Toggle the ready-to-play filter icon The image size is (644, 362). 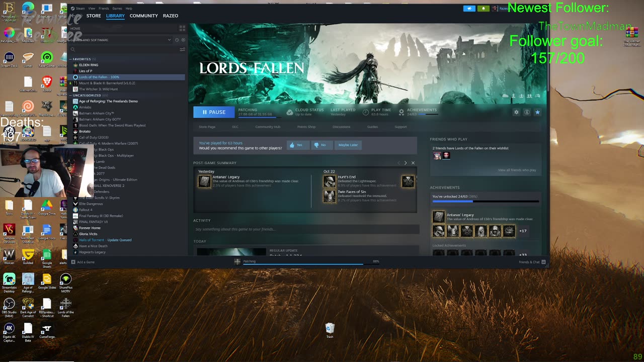coord(183,40)
